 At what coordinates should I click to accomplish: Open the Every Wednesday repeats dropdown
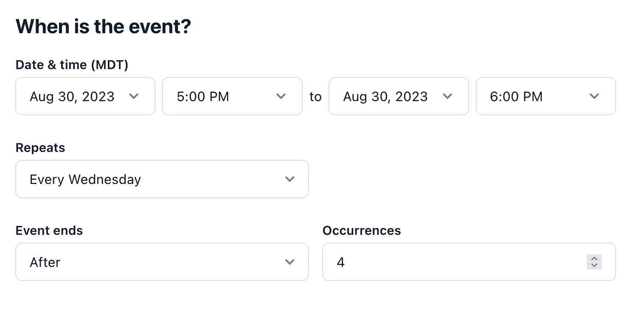coord(161,179)
